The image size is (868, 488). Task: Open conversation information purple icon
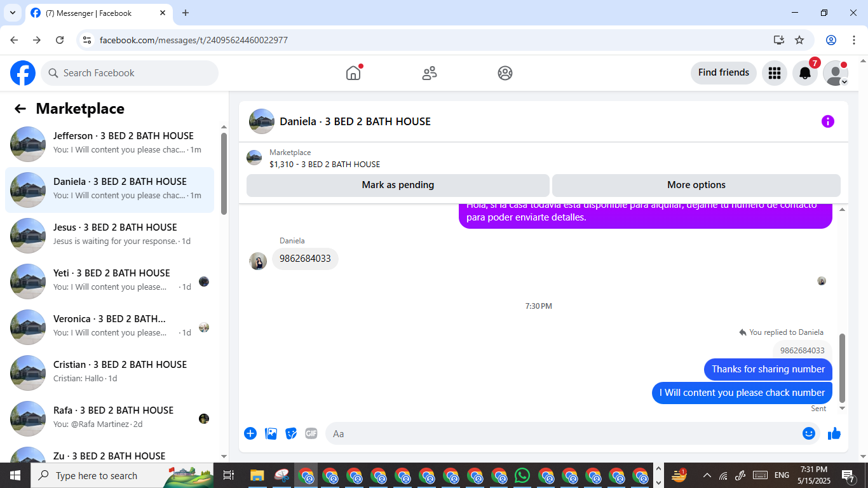[x=828, y=121]
